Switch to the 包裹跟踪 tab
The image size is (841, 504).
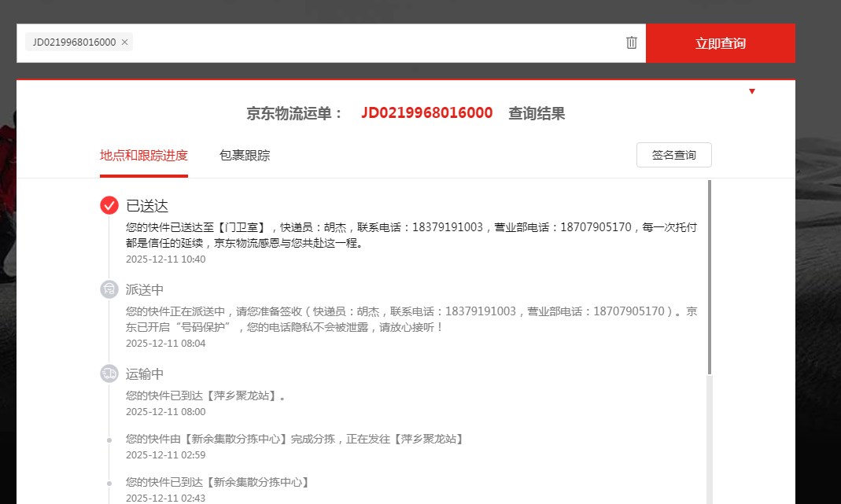click(245, 155)
